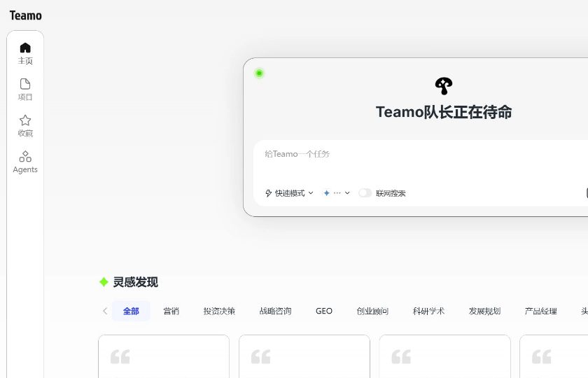This screenshot has width=588, height=378.
Task: Open 收藏 favorites star icon
Action: click(25, 120)
